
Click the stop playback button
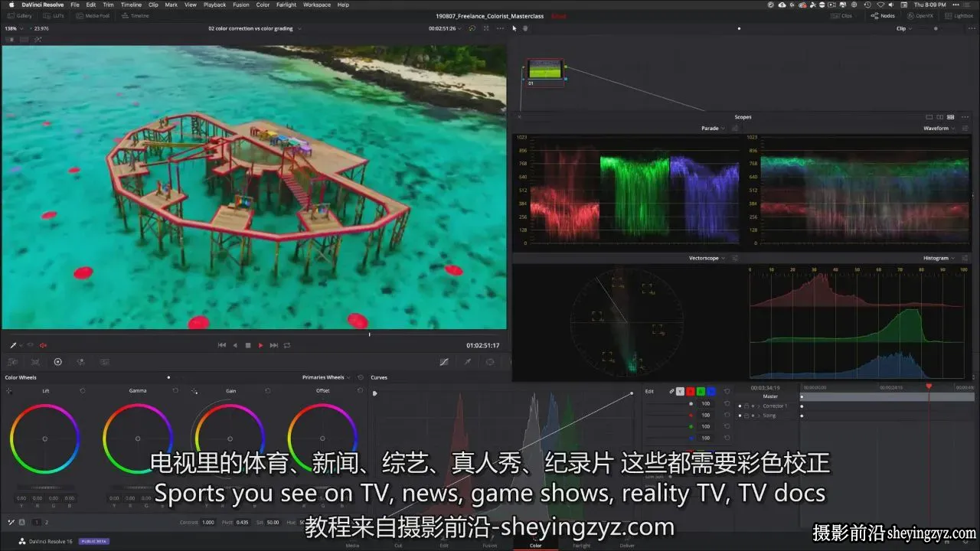click(247, 345)
